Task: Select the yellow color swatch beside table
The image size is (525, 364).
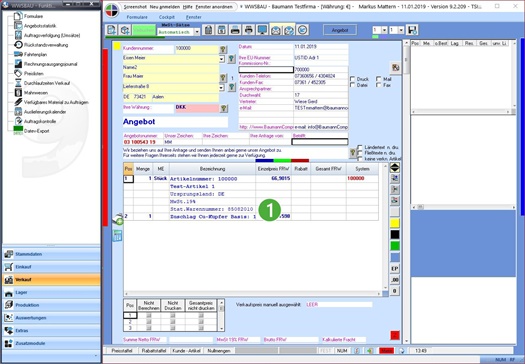Action: (x=395, y=223)
